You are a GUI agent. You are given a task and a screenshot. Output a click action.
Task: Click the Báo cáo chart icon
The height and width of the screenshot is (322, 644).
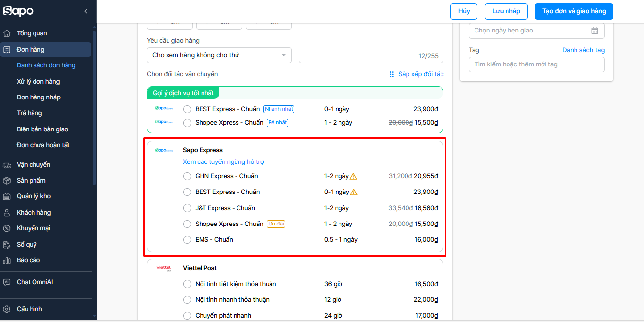pyautogui.click(x=7, y=260)
